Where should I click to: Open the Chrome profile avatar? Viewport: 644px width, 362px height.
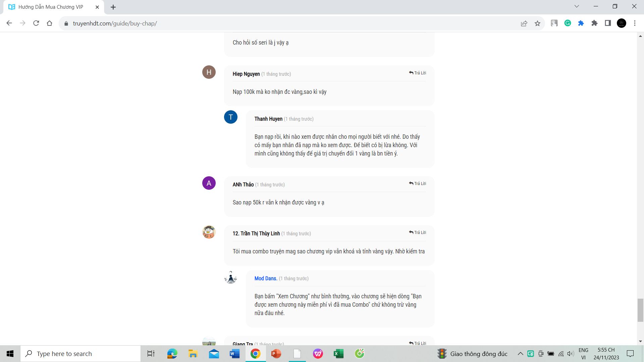coord(621,23)
